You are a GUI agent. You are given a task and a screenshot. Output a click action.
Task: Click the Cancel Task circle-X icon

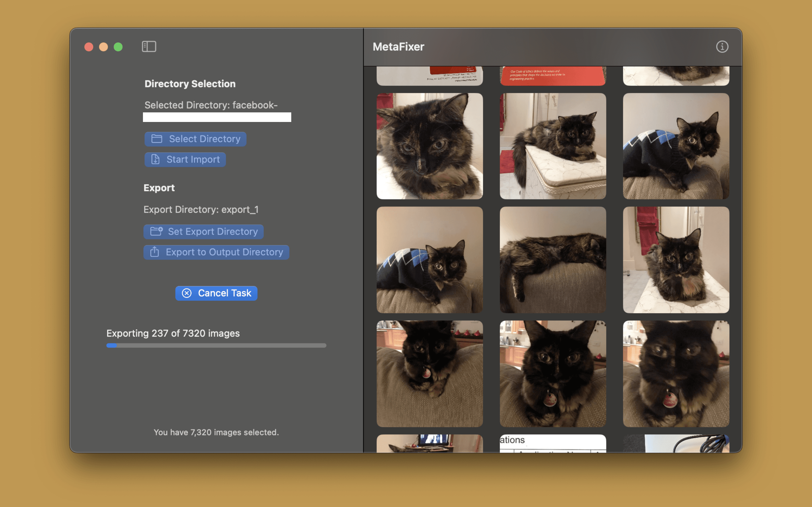pyautogui.click(x=186, y=293)
